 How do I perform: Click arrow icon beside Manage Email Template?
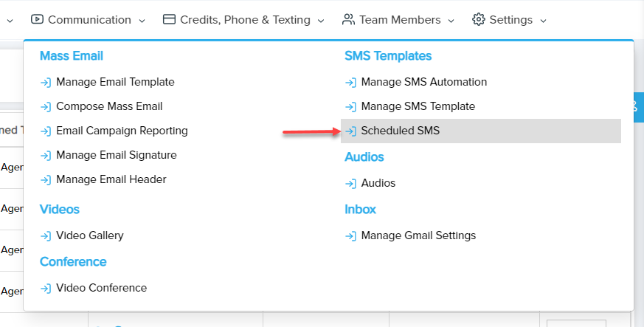46,82
